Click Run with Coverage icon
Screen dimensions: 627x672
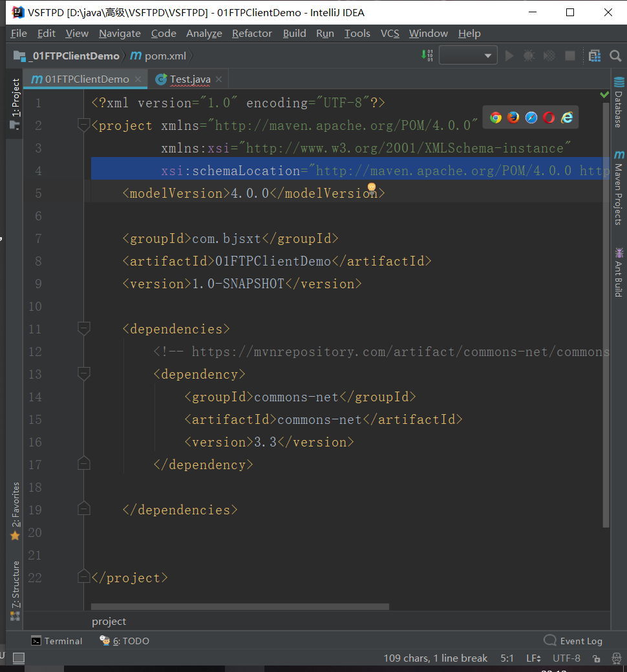point(549,56)
